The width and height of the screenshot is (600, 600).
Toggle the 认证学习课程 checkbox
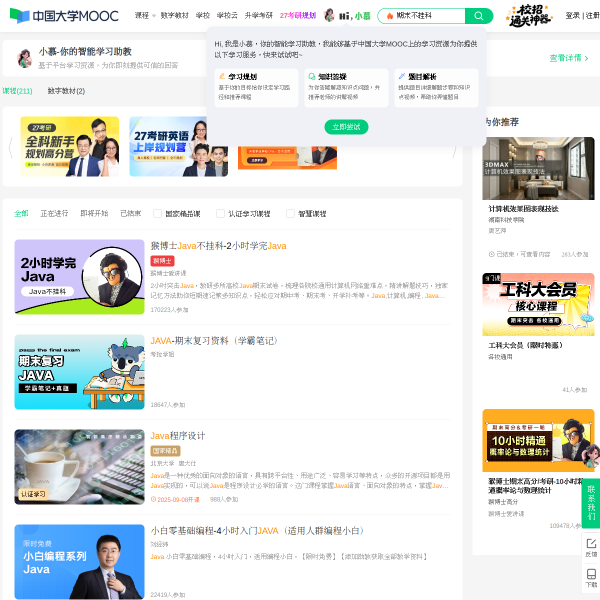[220, 213]
